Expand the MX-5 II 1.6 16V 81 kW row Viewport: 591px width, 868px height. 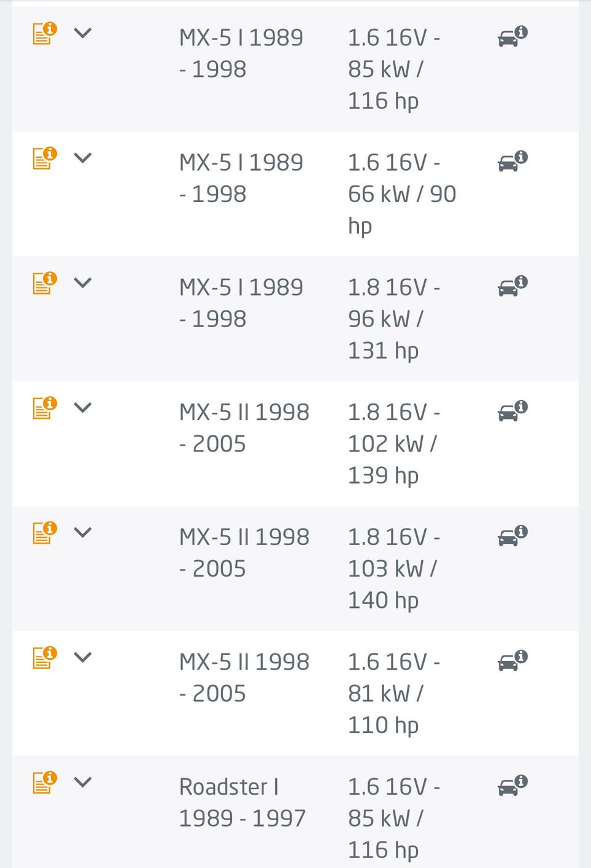[x=82, y=657]
